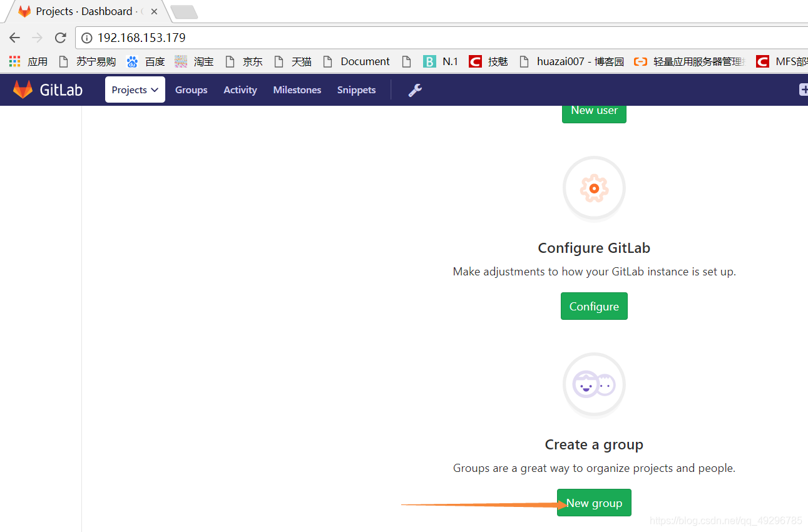Open Milestones in navbar

297,90
